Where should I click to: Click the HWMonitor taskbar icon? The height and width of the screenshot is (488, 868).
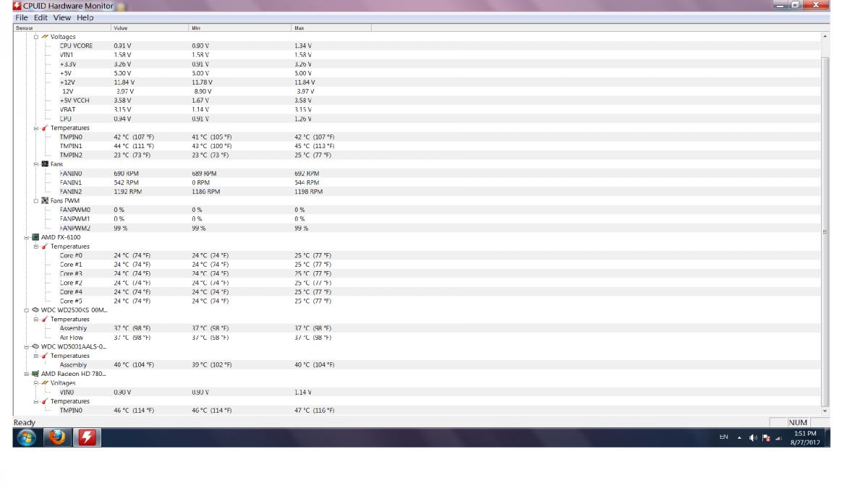click(87, 437)
